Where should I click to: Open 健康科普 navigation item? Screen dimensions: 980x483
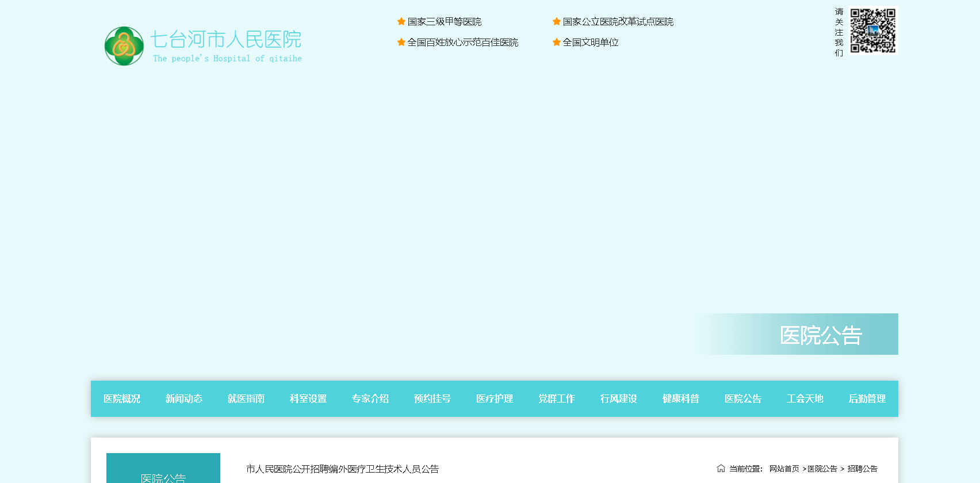tap(681, 398)
